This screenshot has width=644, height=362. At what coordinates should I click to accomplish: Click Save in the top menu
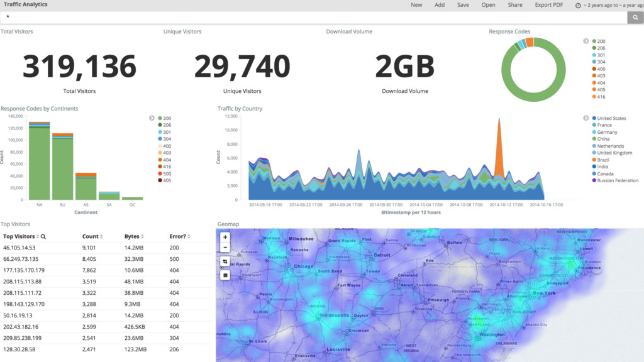463,5
